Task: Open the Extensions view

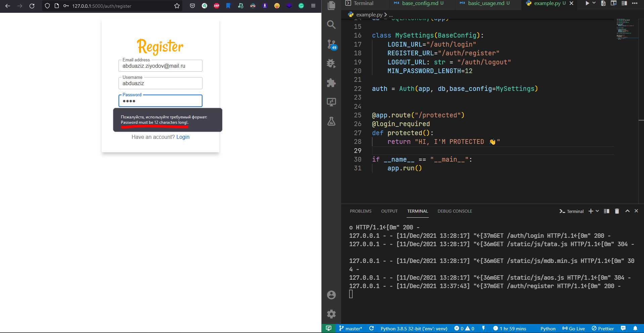Action: coord(331,83)
